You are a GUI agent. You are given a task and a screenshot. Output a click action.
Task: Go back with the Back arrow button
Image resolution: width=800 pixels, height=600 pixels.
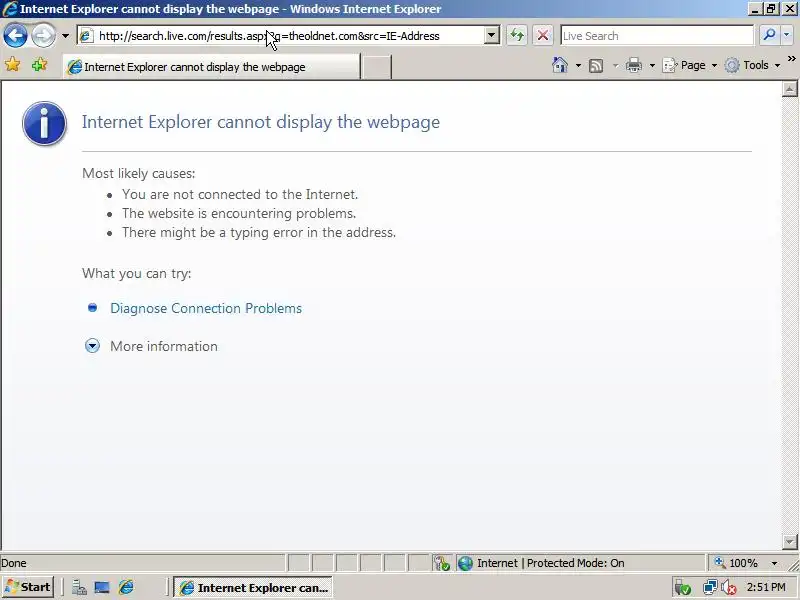click(15, 36)
